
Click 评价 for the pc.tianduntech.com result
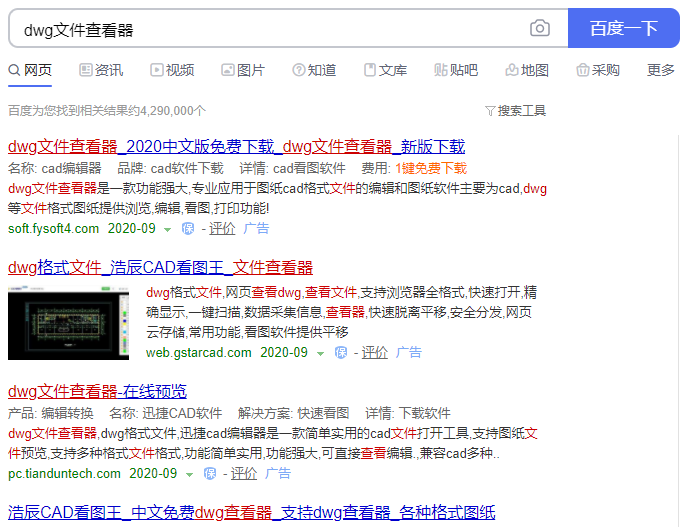(244, 473)
